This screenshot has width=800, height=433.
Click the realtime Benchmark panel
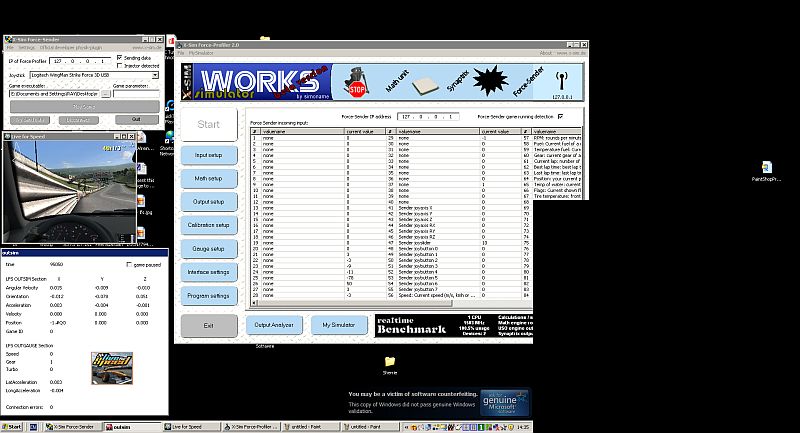coord(454,325)
